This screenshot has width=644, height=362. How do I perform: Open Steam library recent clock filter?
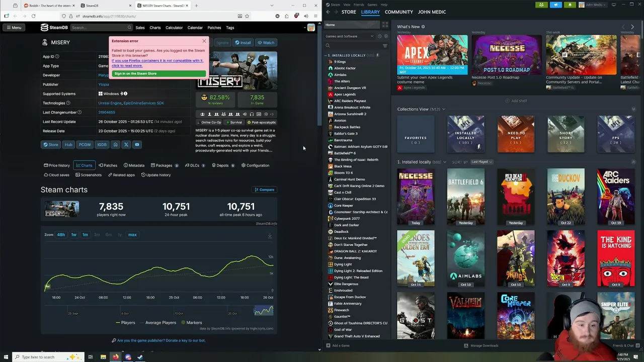(380, 36)
